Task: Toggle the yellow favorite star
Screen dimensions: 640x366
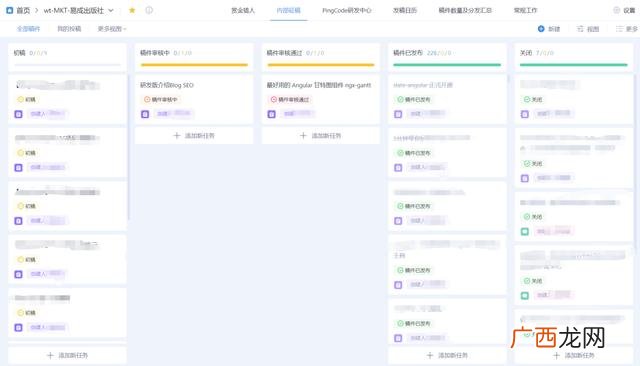Action: pos(132,10)
